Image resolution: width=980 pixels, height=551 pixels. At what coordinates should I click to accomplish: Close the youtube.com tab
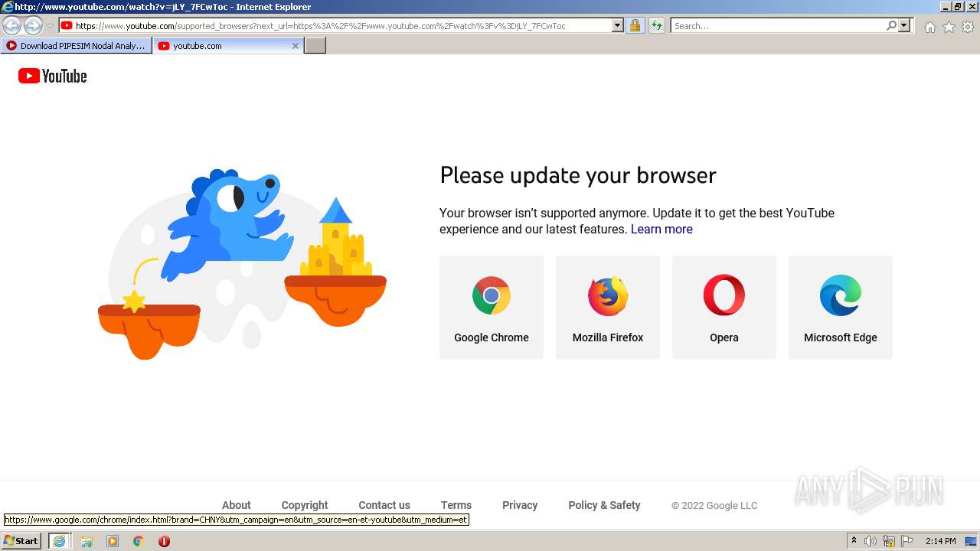click(x=296, y=46)
